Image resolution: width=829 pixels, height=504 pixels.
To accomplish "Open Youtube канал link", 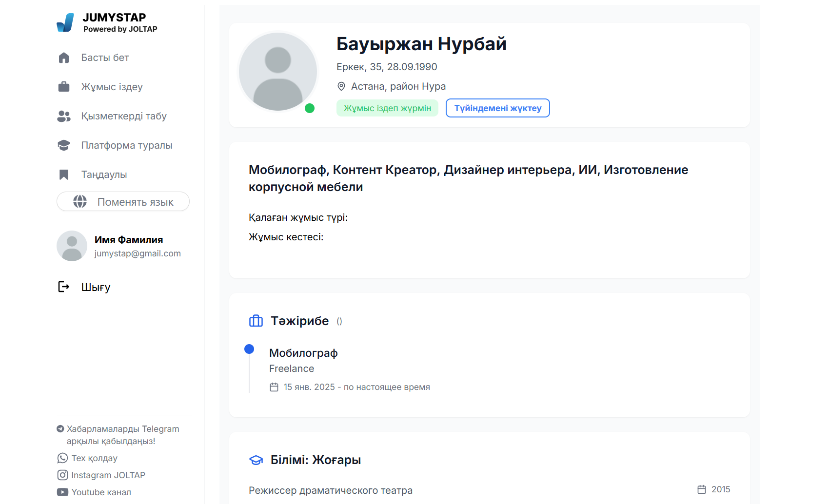I will tap(101, 492).
